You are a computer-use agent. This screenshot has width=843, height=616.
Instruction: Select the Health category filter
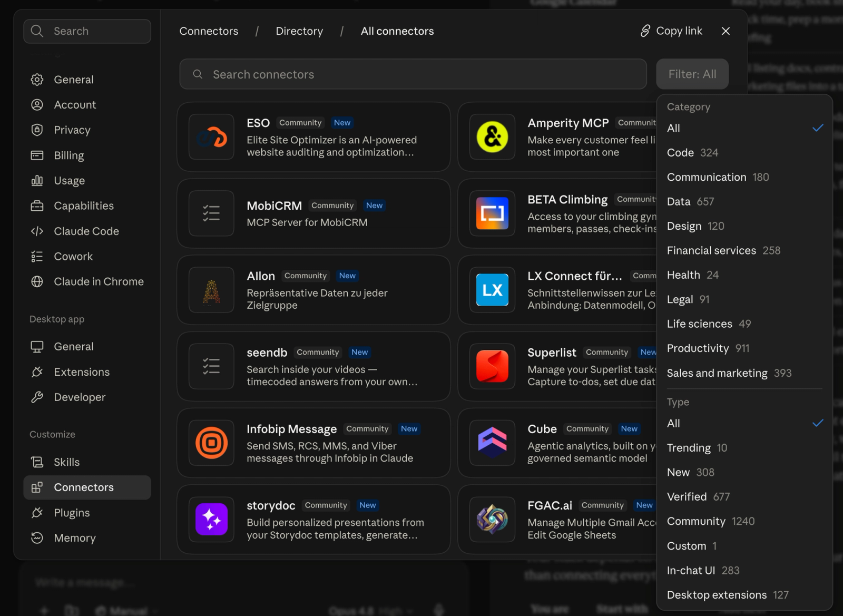pyautogui.click(x=744, y=275)
